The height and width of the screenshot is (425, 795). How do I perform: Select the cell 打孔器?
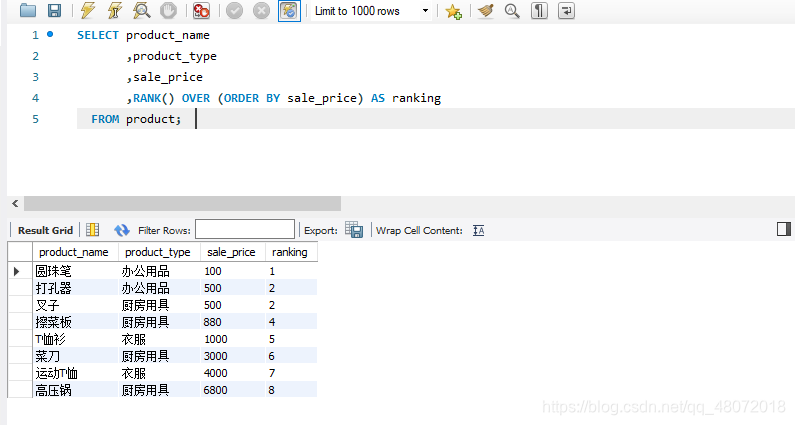click(x=75, y=288)
